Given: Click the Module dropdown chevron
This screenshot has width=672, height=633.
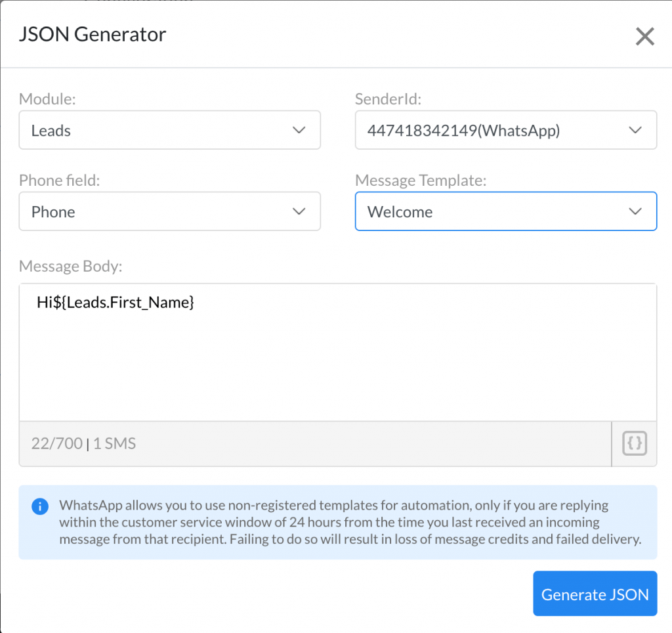Looking at the screenshot, I should tap(299, 130).
